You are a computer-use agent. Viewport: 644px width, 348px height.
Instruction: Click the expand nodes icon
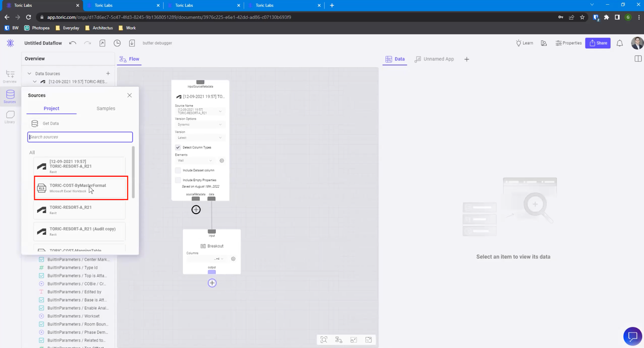[x=369, y=340]
